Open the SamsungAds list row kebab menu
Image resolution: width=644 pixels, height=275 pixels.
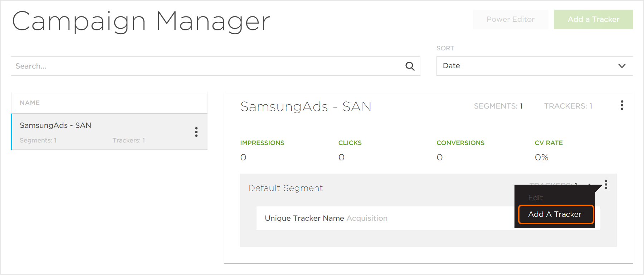pyautogui.click(x=196, y=132)
